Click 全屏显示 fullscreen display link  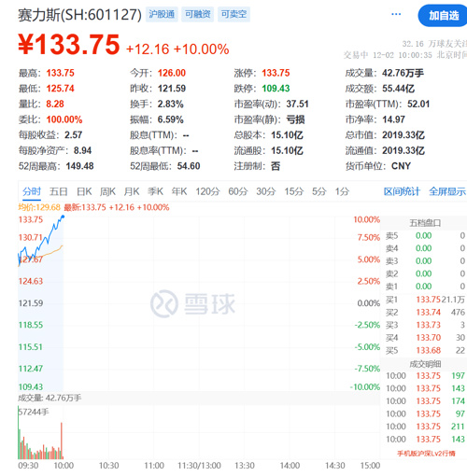pyautogui.click(x=447, y=191)
